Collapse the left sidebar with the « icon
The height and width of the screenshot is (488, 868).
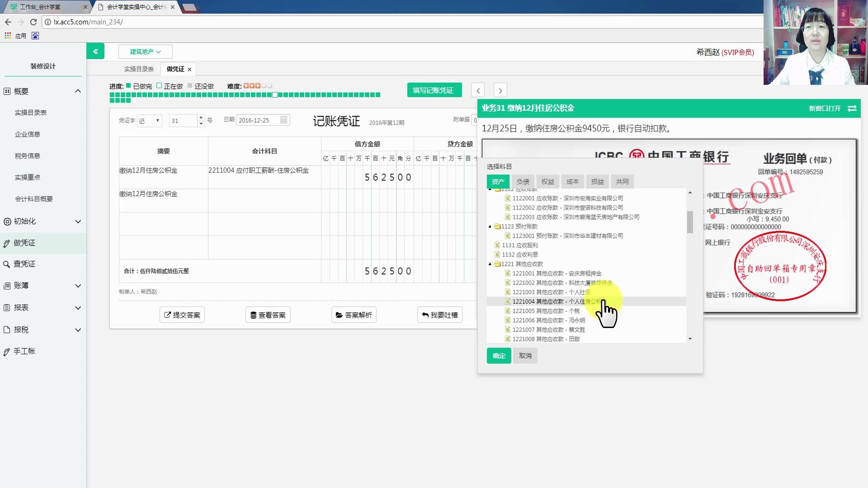[95, 51]
